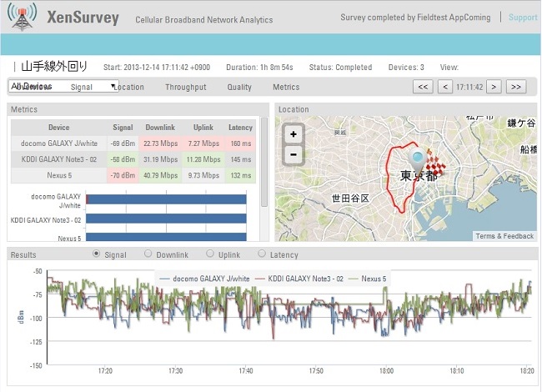Image resolution: width=542 pixels, height=392 pixels.
Task: Select docomo GALAXY J/white table row name
Action: (x=59, y=143)
